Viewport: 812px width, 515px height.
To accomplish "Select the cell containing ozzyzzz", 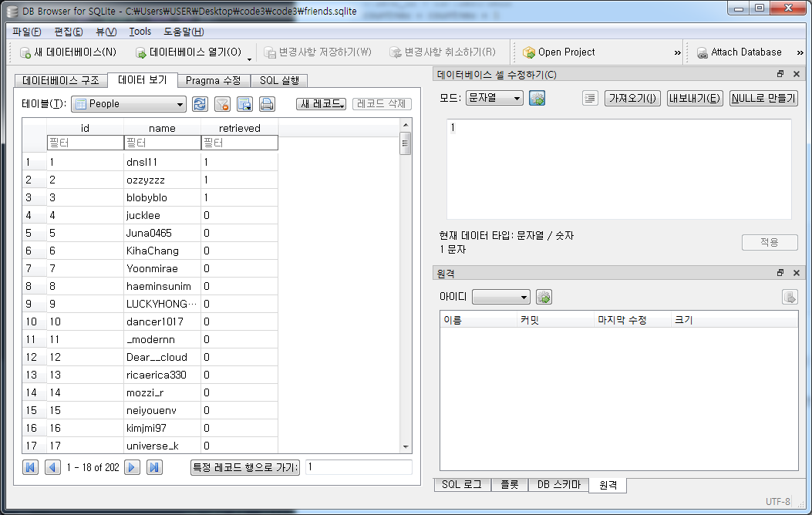I will (x=162, y=180).
